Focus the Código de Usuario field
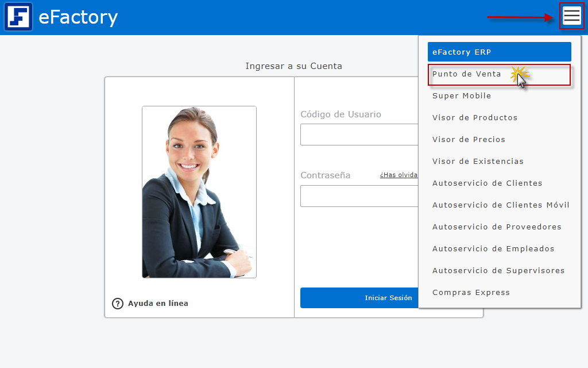Image resolution: width=588 pixels, height=368 pixels. coord(359,135)
